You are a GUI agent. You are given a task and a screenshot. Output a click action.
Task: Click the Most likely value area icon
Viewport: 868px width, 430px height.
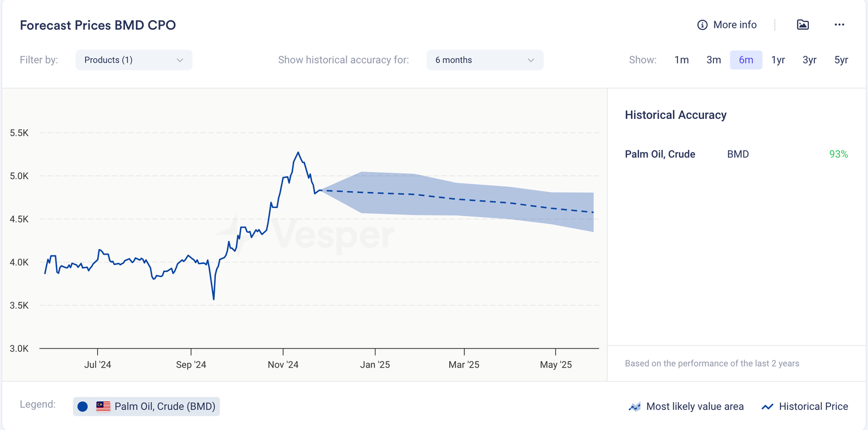(x=634, y=407)
